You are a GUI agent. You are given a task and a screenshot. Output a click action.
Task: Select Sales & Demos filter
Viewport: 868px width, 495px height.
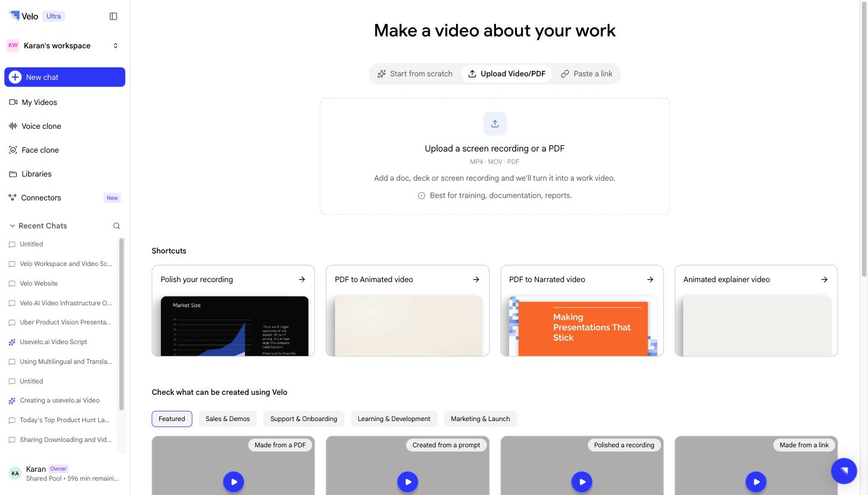pyautogui.click(x=228, y=419)
